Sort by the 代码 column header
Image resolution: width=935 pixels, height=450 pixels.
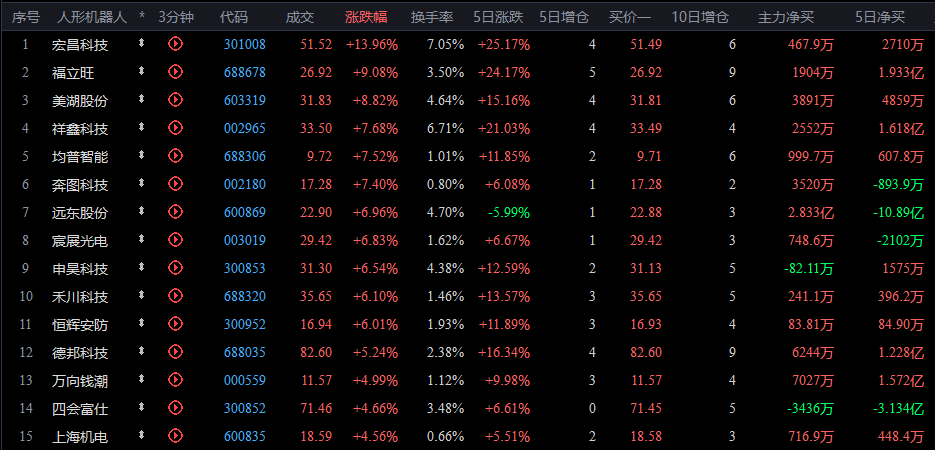pos(234,17)
